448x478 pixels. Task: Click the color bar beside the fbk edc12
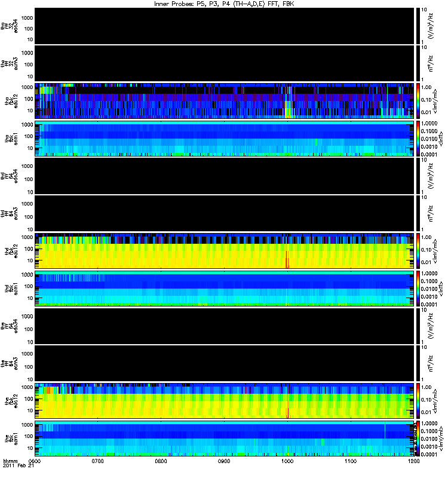click(419, 401)
